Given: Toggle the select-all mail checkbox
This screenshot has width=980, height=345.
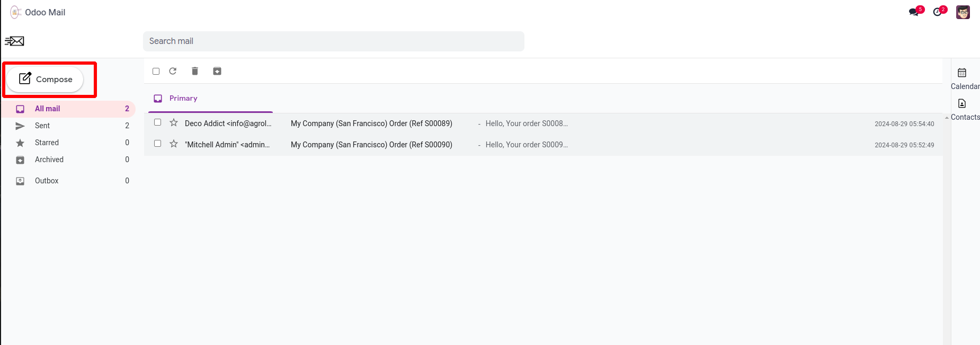Looking at the screenshot, I should click(156, 71).
